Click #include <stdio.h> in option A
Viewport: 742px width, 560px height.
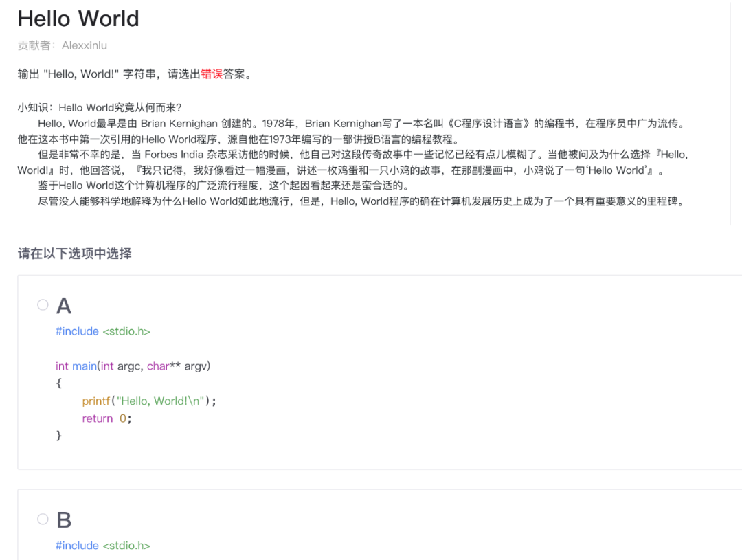103,331
